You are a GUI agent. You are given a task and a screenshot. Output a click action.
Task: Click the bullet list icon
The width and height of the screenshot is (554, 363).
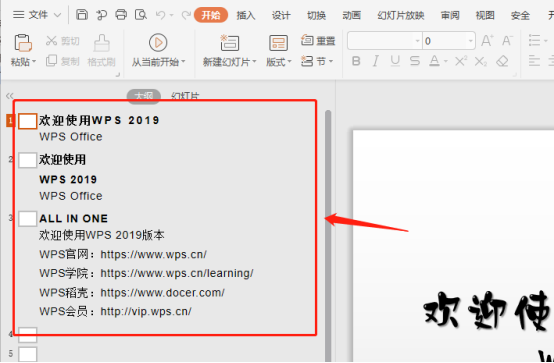(x=534, y=40)
